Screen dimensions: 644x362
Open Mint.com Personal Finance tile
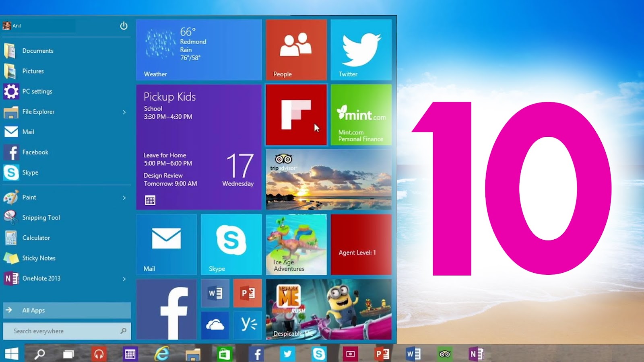point(361,114)
